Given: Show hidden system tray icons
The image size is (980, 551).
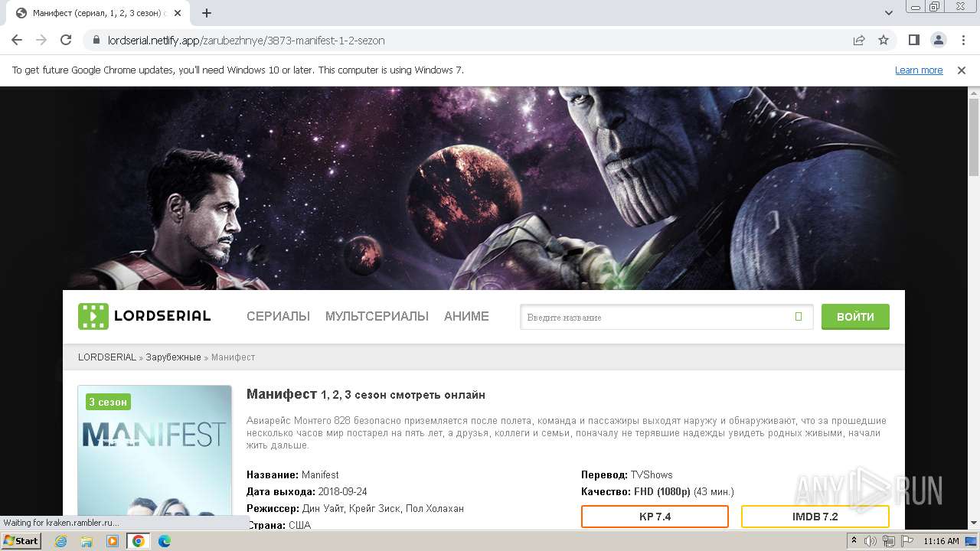Looking at the screenshot, I should [x=854, y=541].
